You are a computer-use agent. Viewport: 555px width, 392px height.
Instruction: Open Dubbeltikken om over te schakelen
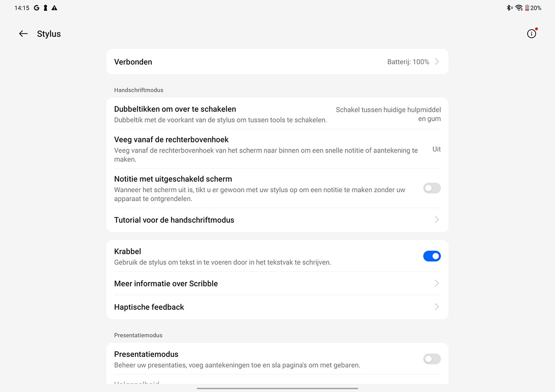[x=277, y=114]
